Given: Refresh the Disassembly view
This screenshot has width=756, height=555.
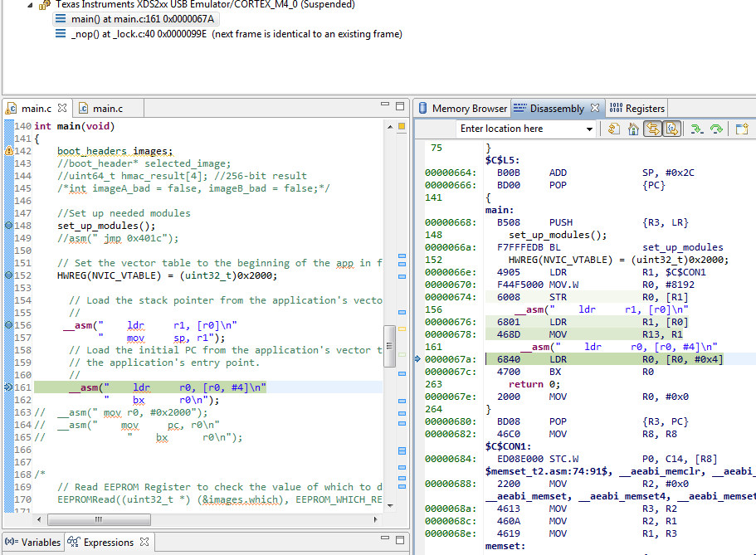Looking at the screenshot, I should tap(614, 129).
